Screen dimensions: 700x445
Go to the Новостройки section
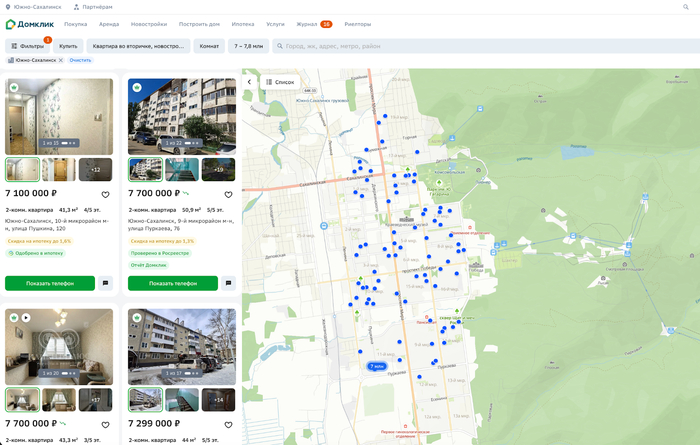[x=149, y=23]
